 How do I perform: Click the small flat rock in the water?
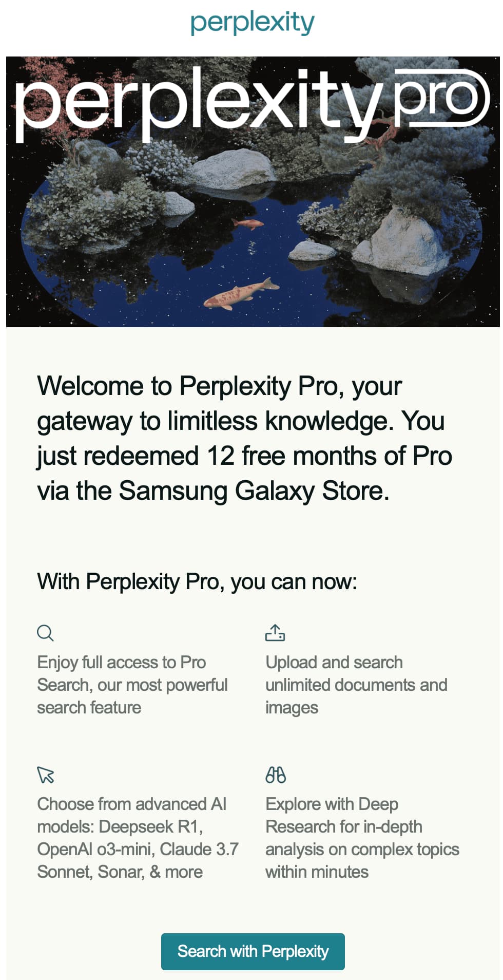[311, 250]
